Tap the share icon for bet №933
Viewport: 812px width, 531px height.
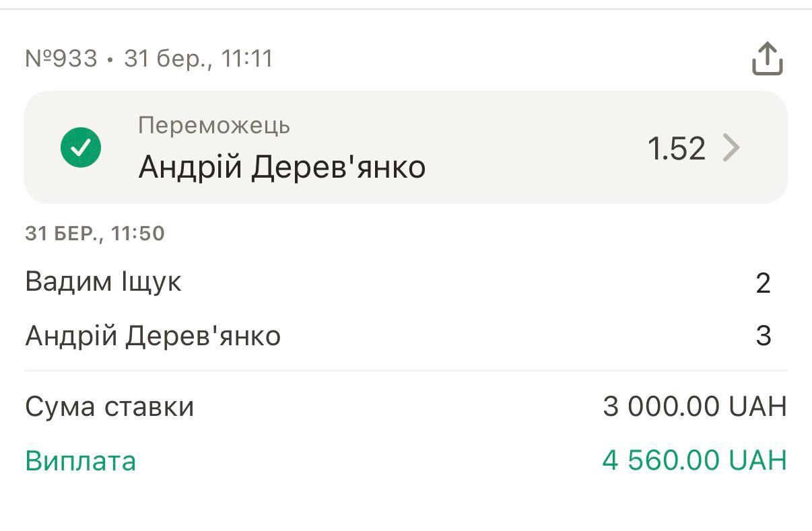click(767, 59)
